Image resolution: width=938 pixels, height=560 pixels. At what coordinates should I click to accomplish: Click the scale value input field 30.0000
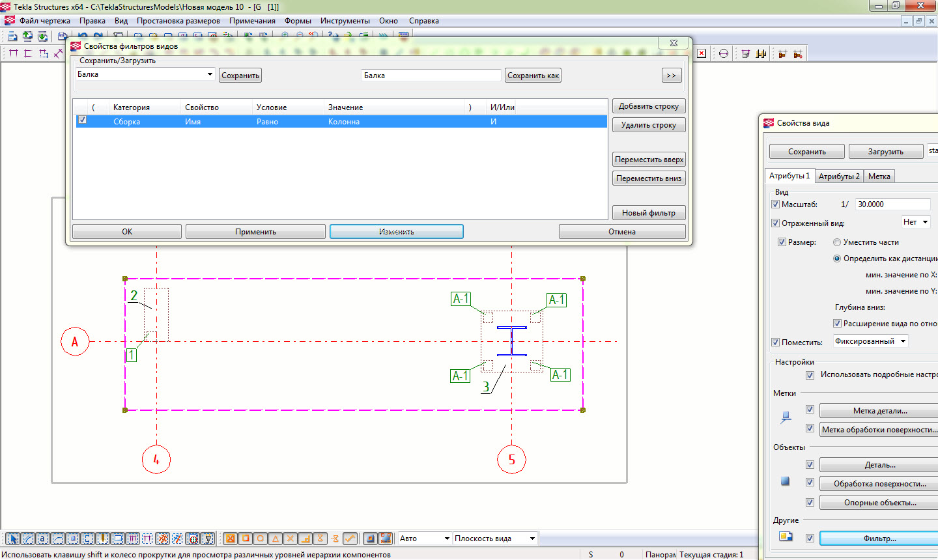892,204
